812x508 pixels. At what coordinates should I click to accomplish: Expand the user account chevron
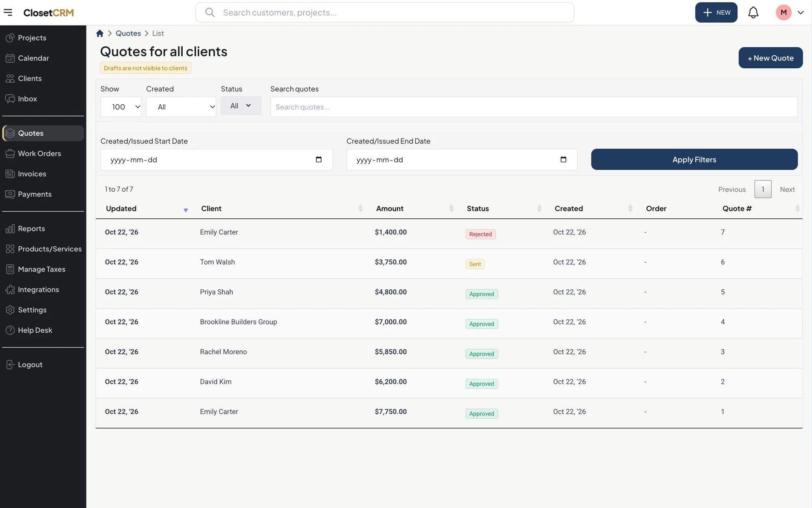click(x=801, y=12)
